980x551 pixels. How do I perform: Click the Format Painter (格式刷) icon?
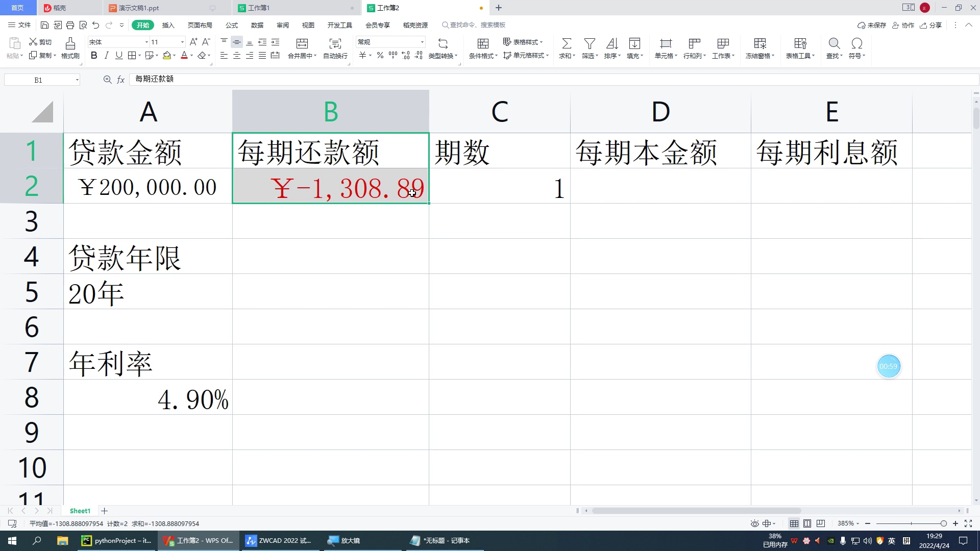(70, 43)
